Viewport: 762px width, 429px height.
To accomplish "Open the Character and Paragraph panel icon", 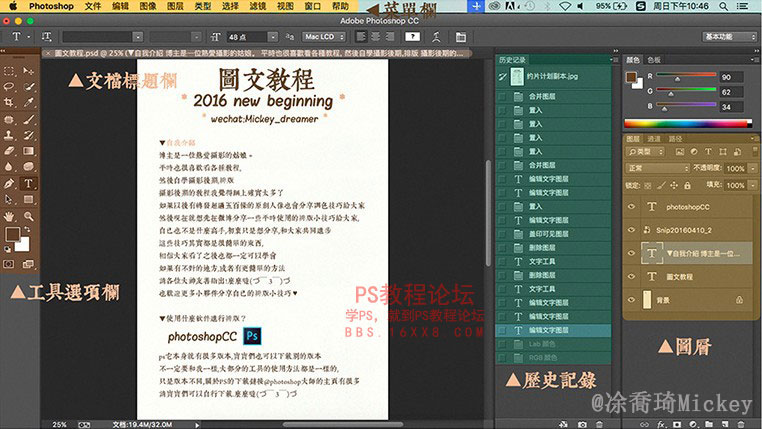I will point(460,37).
